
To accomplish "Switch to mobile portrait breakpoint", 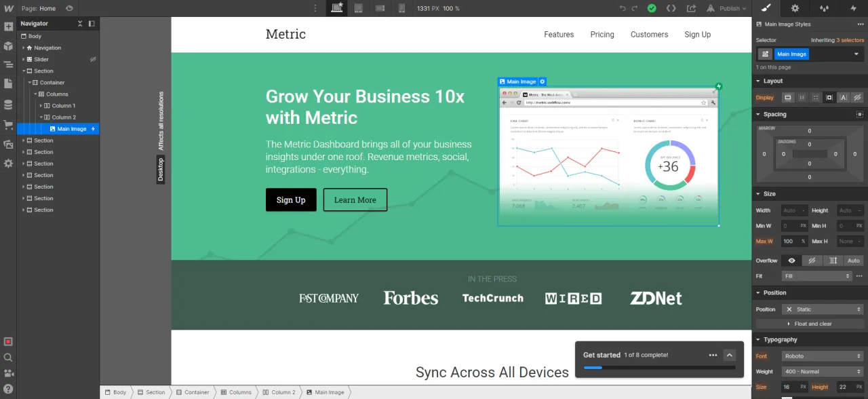I will click(401, 8).
